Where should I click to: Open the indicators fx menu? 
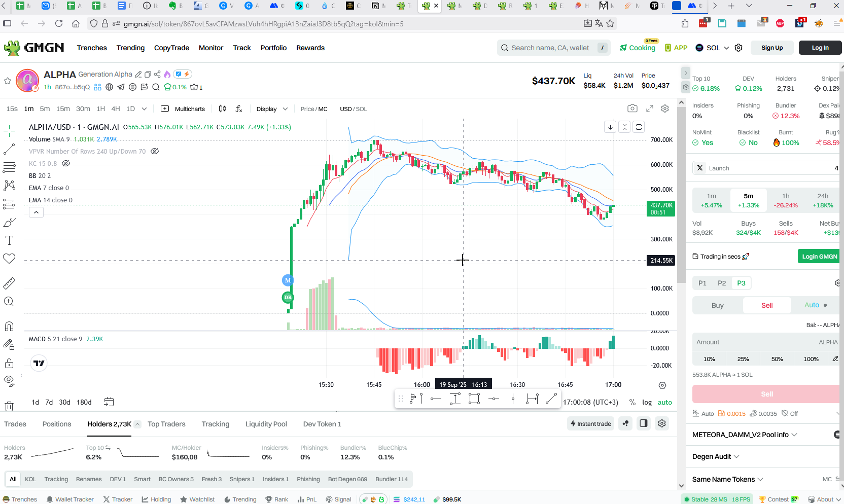(x=239, y=109)
